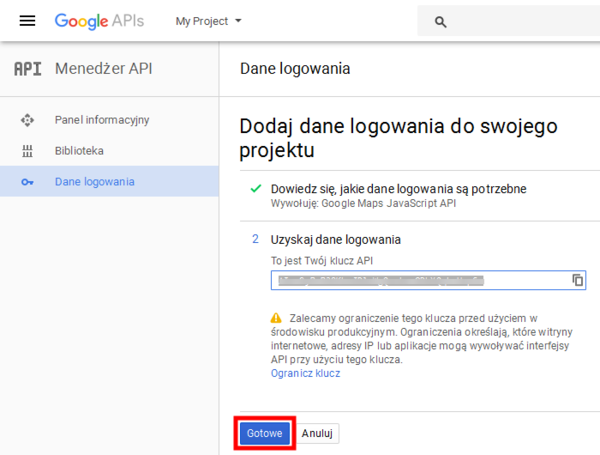Click the Ogranicz klucz link
This screenshot has width=600, height=455.
[305, 373]
